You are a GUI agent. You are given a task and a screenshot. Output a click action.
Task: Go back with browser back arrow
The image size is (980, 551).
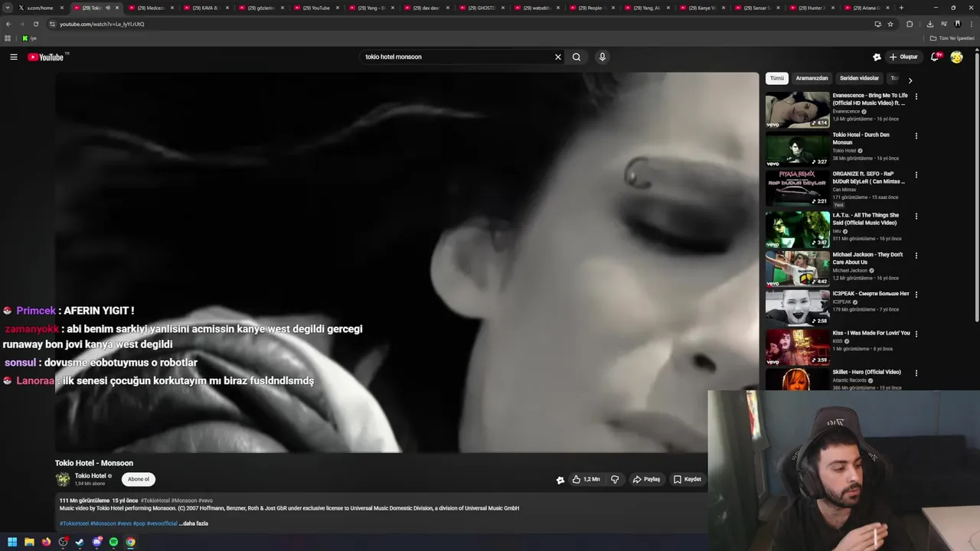(x=8, y=24)
